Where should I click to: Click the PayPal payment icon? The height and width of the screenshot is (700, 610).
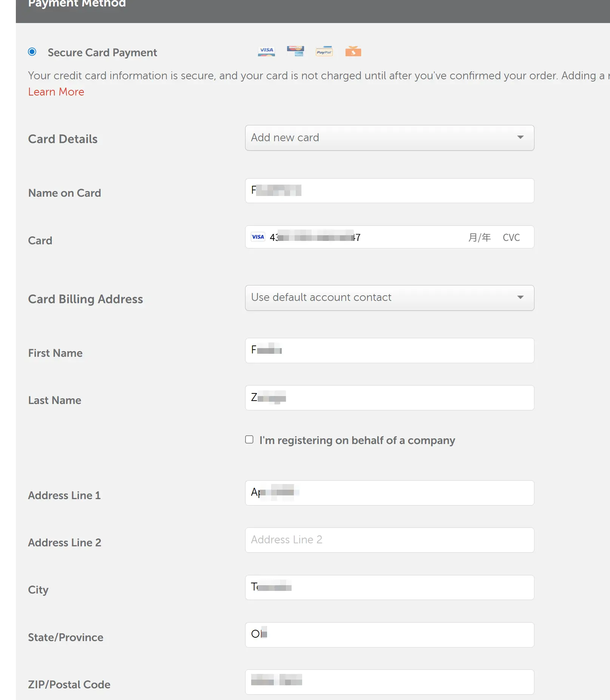click(x=324, y=51)
